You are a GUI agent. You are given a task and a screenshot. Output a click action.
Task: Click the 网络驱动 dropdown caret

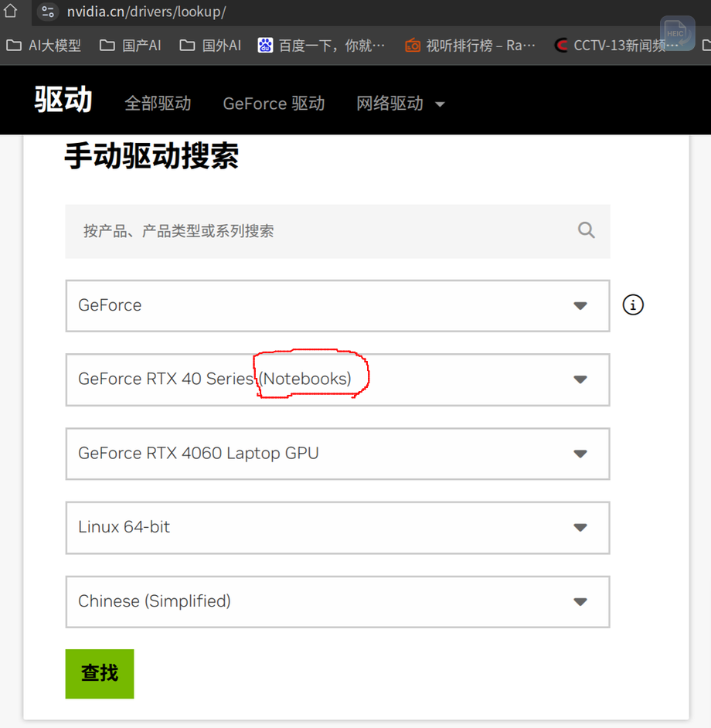click(x=440, y=104)
